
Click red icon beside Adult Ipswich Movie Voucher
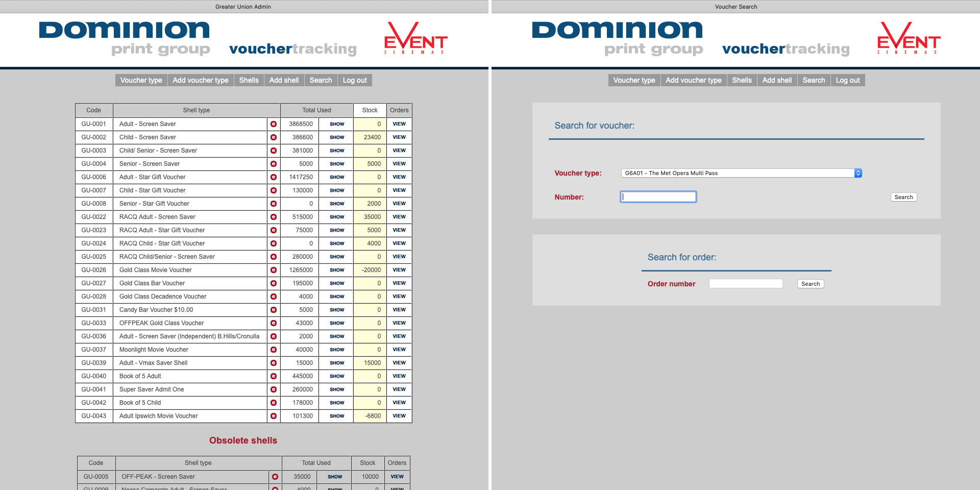pyautogui.click(x=274, y=416)
